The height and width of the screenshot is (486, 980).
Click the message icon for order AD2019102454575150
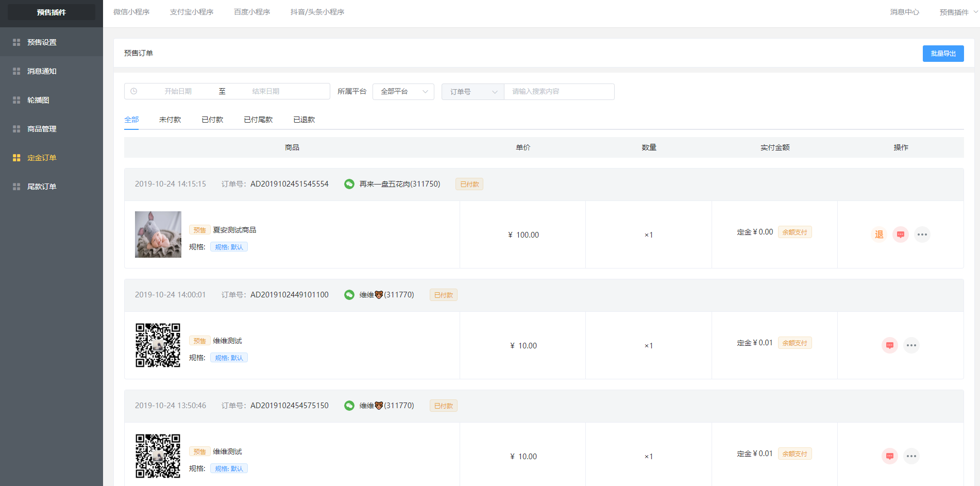(x=889, y=456)
